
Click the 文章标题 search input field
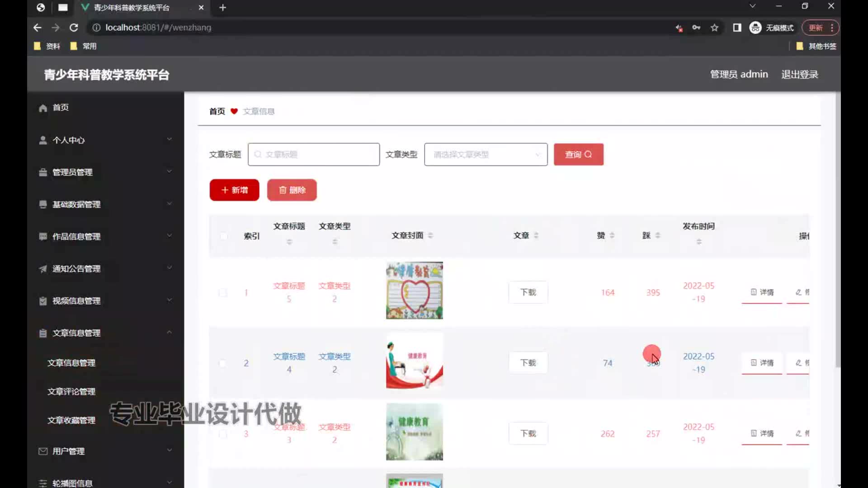[x=314, y=155]
